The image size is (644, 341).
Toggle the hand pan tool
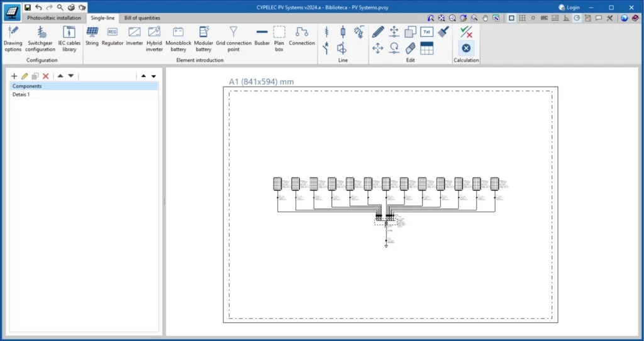[484, 18]
